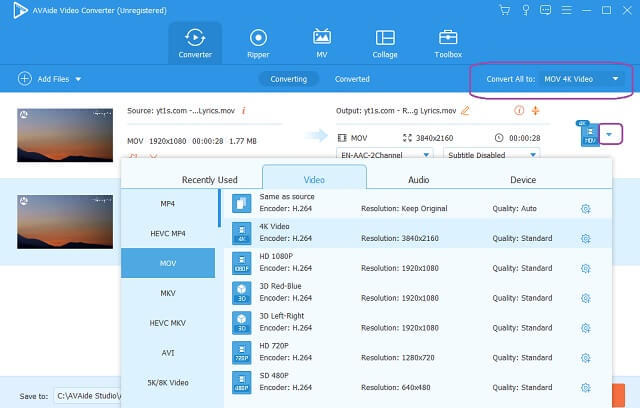Select HEVC MKV in the format list

[x=168, y=323]
